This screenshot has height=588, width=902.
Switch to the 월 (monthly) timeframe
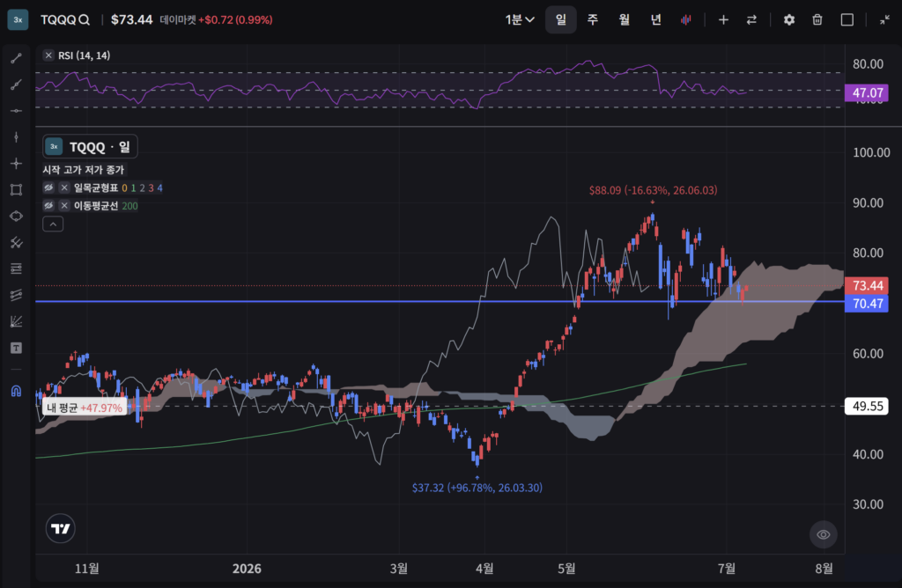625,19
